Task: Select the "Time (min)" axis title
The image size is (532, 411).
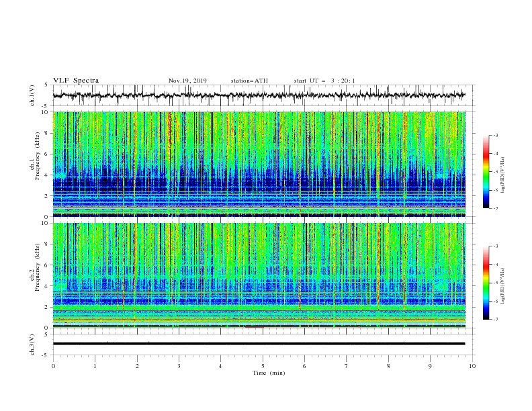Action: pos(269,373)
